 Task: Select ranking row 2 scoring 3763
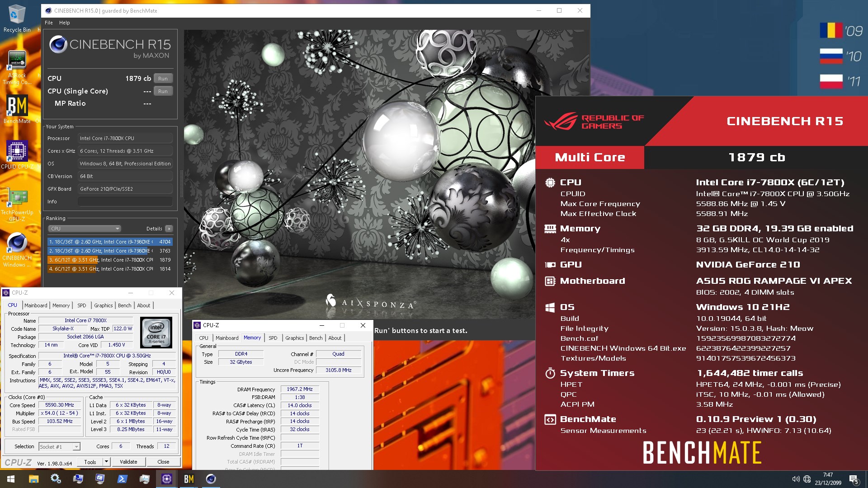[110, 251]
